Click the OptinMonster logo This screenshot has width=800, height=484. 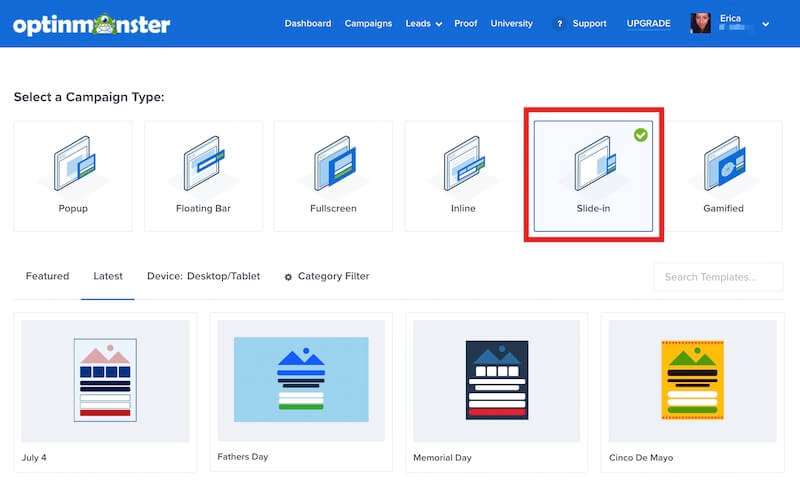click(x=91, y=24)
